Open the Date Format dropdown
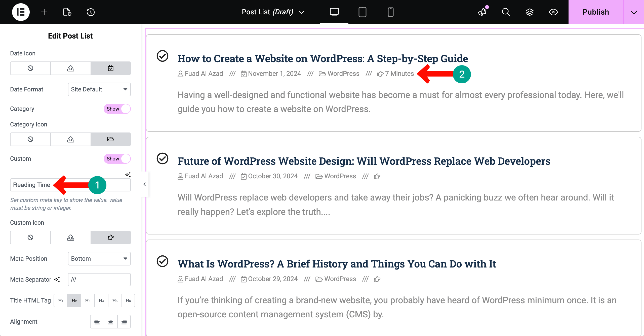The image size is (644, 336). [x=99, y=89]
